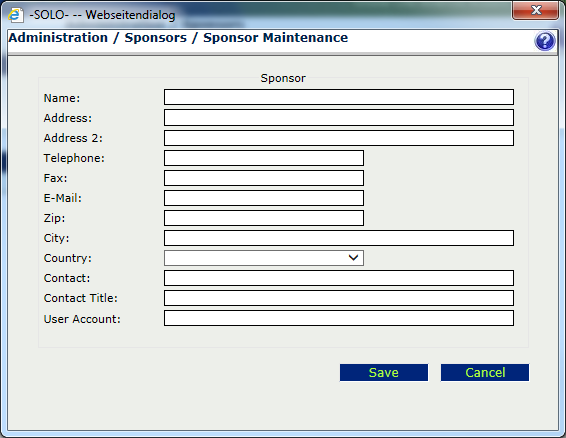Activate the User Account field

click(339, 318)
